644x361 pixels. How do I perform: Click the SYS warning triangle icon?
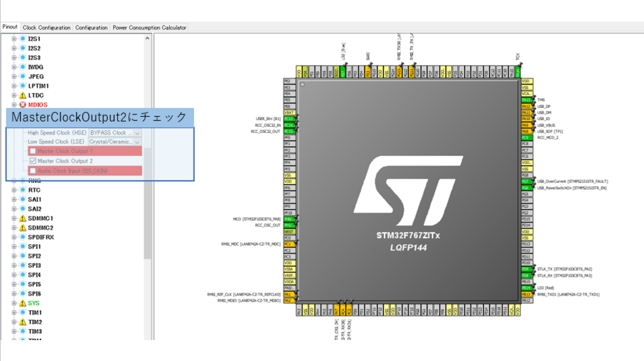click(22, 303)
